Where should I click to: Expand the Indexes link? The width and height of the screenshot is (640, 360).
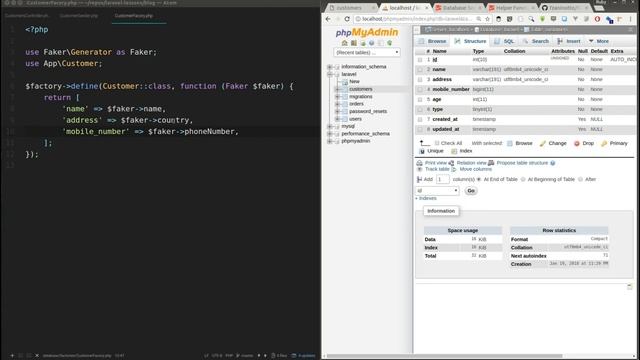click(426, 198)
